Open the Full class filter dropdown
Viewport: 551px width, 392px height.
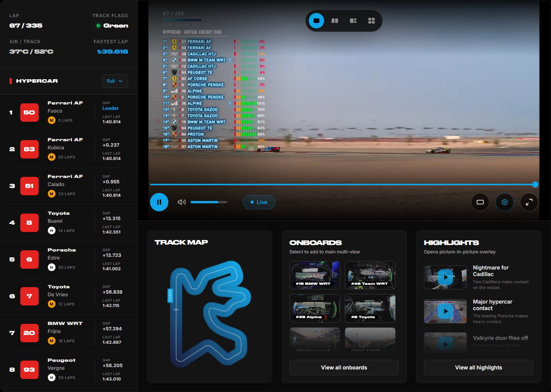pyautogui.click(x=115, y=81)
